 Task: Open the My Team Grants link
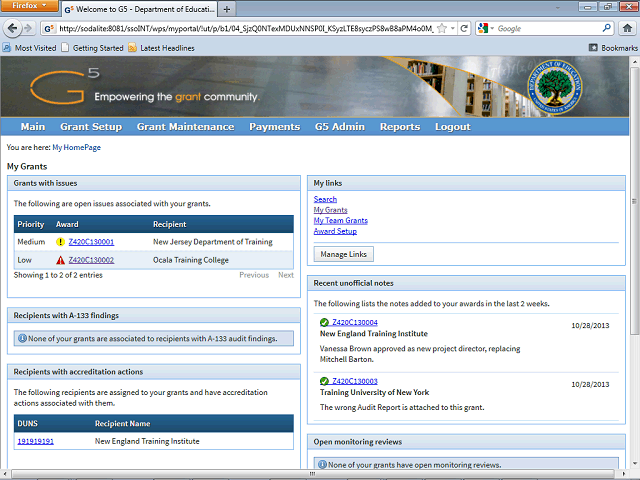click(x=340, y=220)
